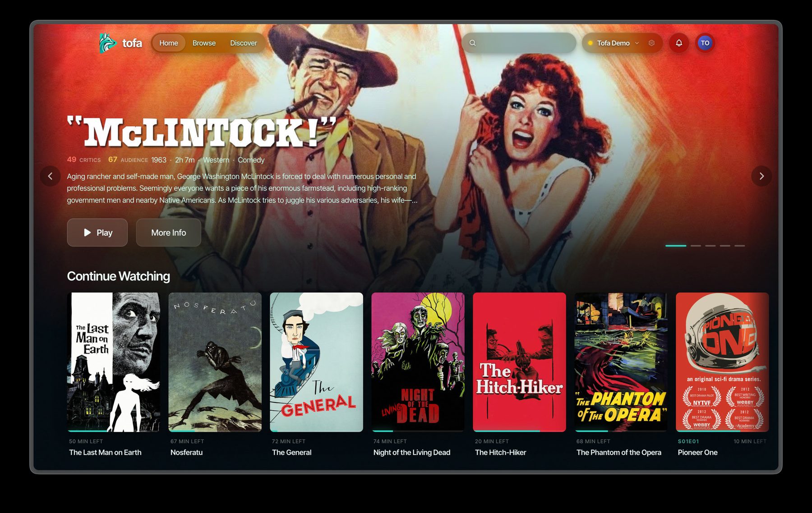
Task: Click the 20 MIN LEFT label
Action: tap(492, 441)
